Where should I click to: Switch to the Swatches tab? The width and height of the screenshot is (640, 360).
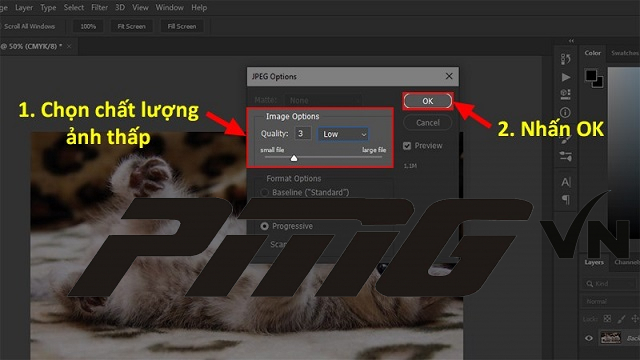tap(624, 53)
